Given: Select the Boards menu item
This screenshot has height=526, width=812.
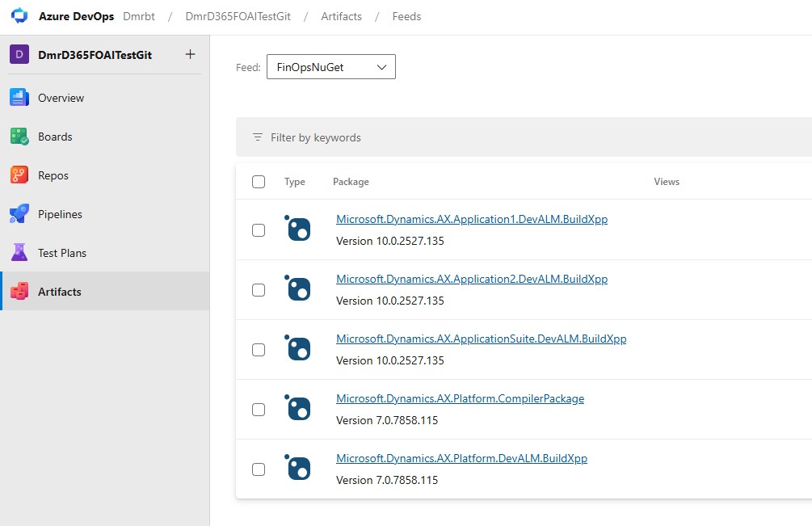Looking at the screenshot, I should (104, 137).
